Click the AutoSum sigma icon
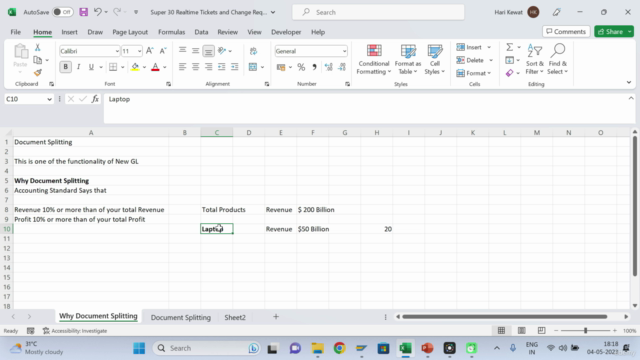Viewport: 640px width, 360px height. click(x=510, y=47)
